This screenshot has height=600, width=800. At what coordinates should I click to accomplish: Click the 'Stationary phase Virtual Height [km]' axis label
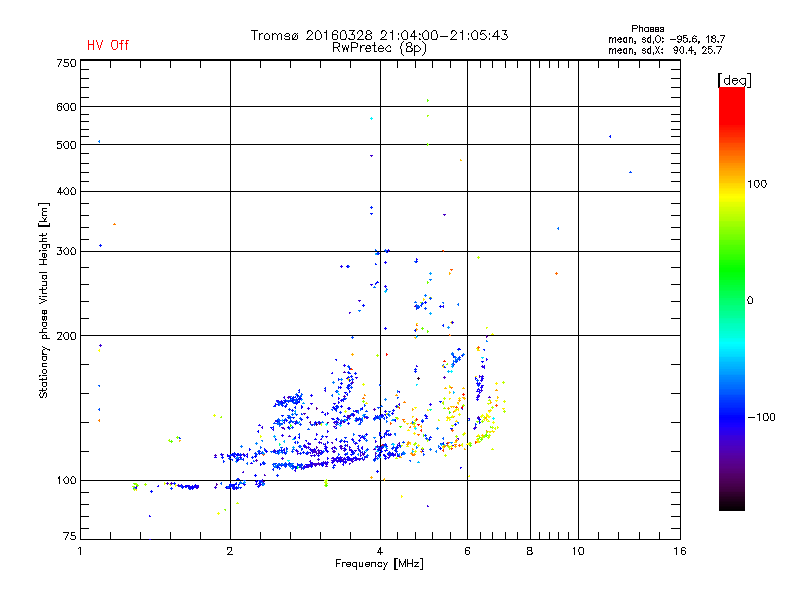click(44, 300)
